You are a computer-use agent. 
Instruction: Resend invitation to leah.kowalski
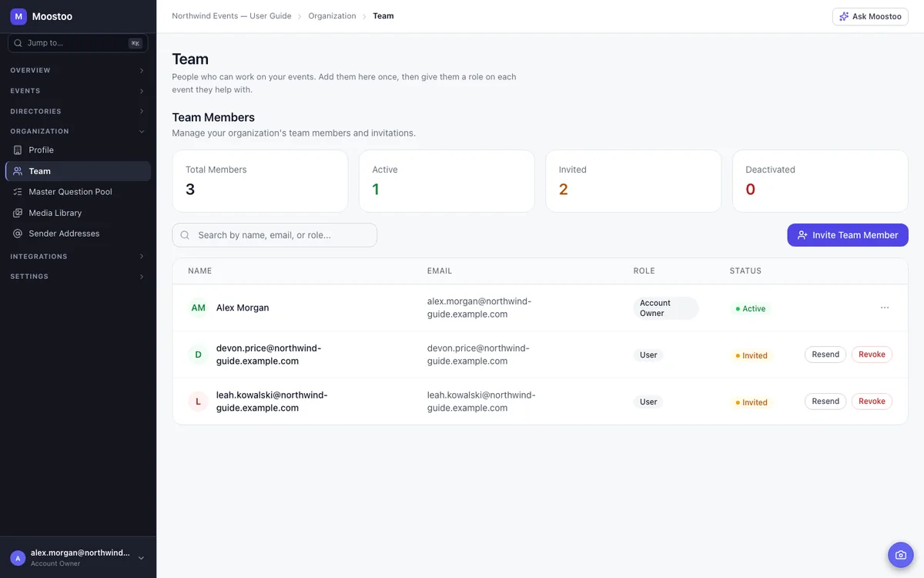825,402
